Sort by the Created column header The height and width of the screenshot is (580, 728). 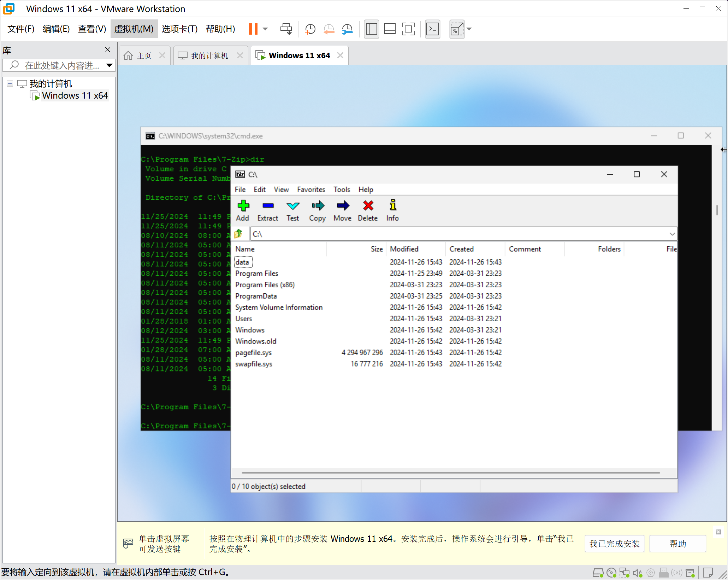coord(475,249)
